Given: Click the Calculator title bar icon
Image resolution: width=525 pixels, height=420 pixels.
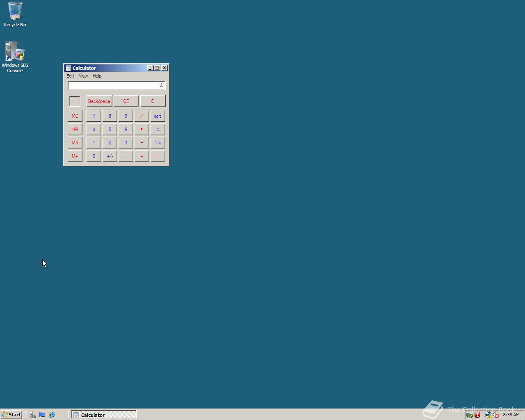Looking at the screenshot, I should (x=68, y=68).
